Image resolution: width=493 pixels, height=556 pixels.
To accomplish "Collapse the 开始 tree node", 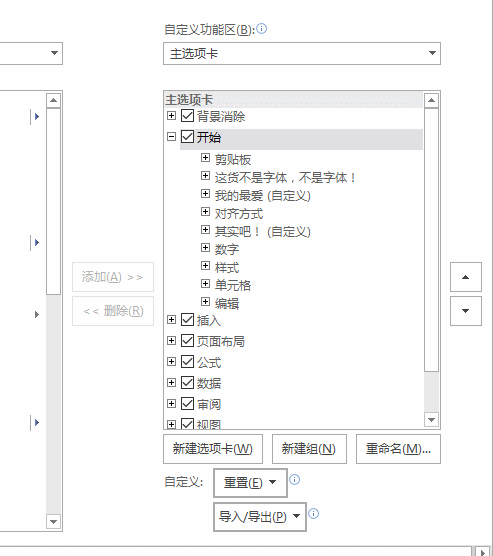I will 171,137.
